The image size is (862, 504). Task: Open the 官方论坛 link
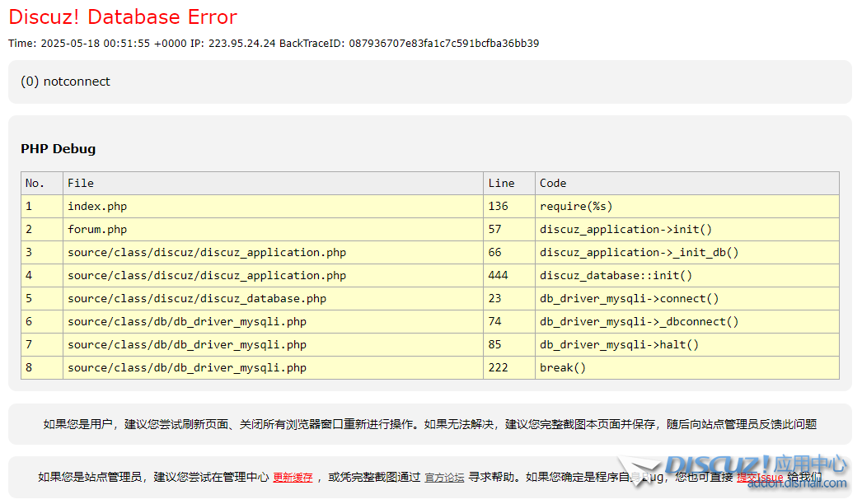point(444,477)
